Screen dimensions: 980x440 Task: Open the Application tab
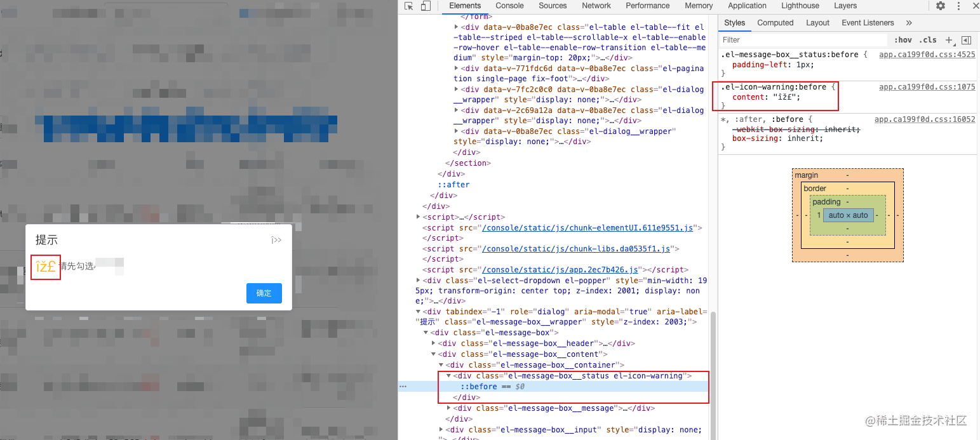tap(747, 6)
